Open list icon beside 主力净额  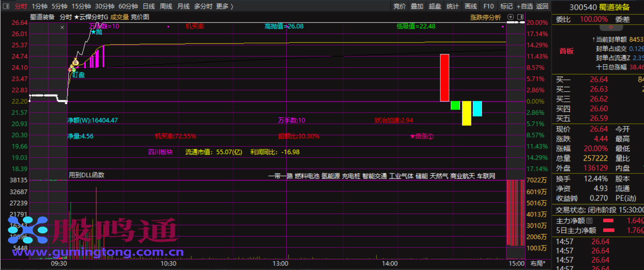pyautogui.click(x=589, y=220)
